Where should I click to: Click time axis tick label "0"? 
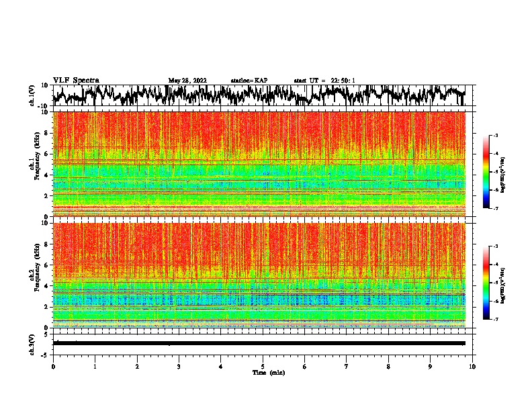tap(53, 367)
